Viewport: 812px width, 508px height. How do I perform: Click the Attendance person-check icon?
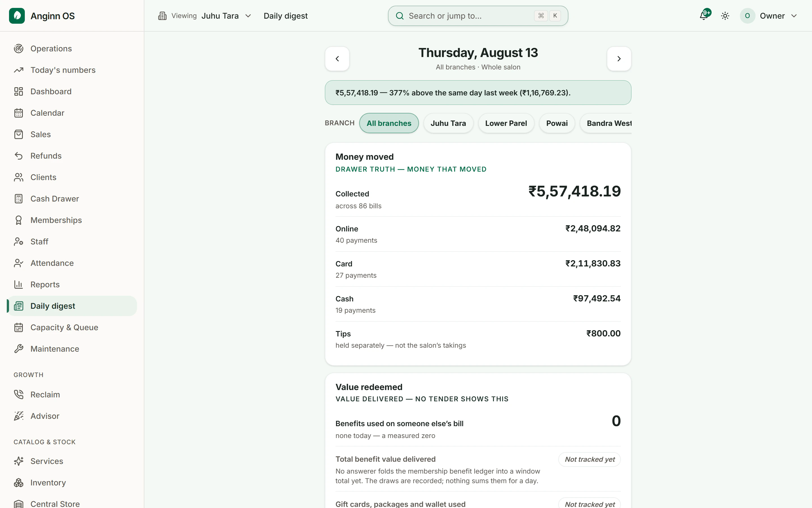click(19, 263)
